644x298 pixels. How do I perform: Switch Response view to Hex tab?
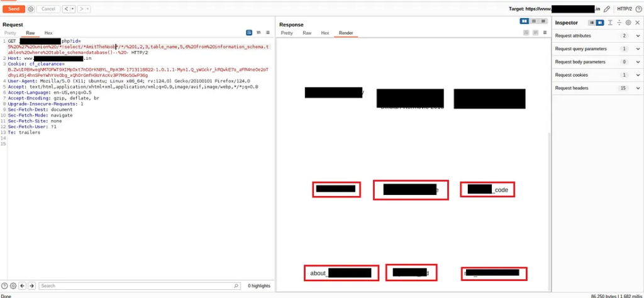(325, 33)
